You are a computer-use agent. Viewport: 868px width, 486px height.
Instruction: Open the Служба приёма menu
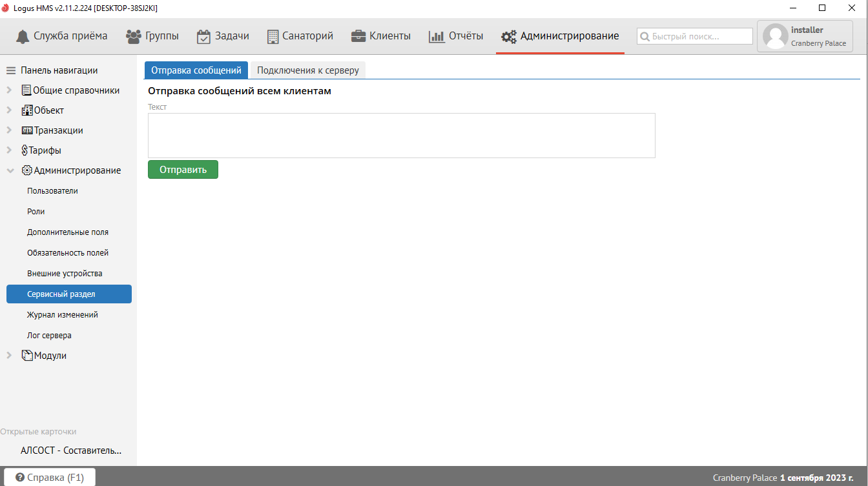[62, 36]
